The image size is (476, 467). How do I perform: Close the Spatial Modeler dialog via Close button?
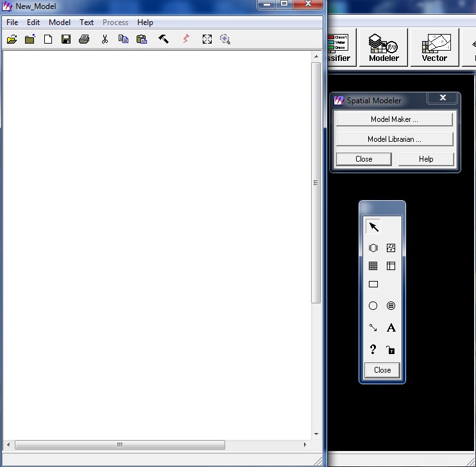tap(364, 159)
